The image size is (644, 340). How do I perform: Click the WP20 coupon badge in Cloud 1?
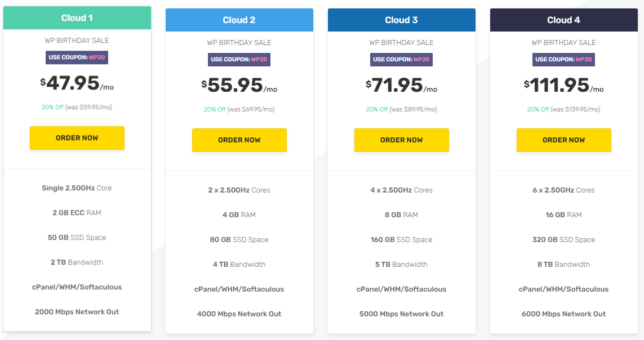click(x=77, y=57)
